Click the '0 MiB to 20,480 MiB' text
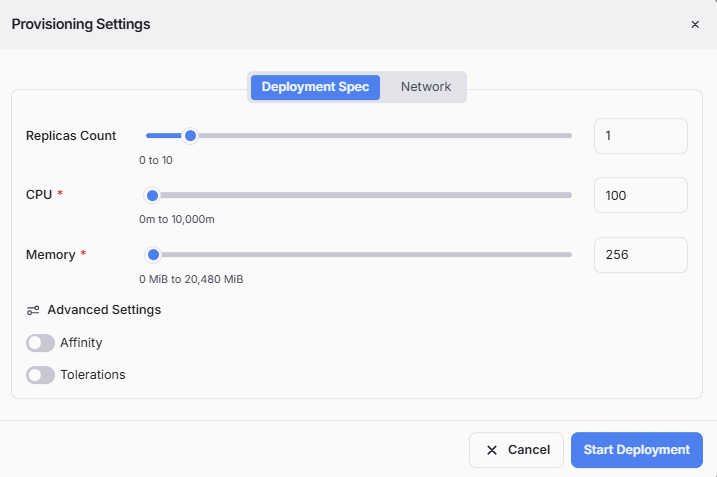Screen dimensions: 717x477 coord(191,279)
